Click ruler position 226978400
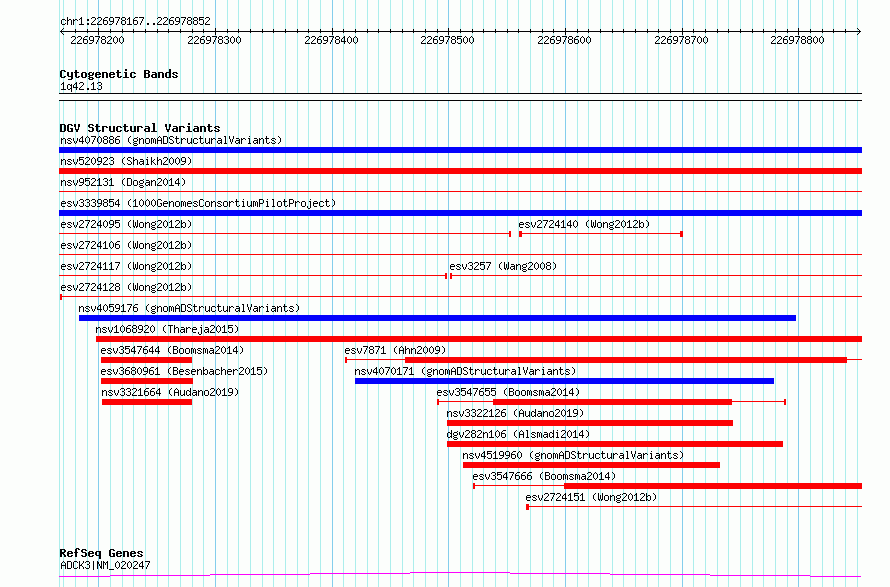The height and width of the screenshot is (587, 890). click(331, 40)
